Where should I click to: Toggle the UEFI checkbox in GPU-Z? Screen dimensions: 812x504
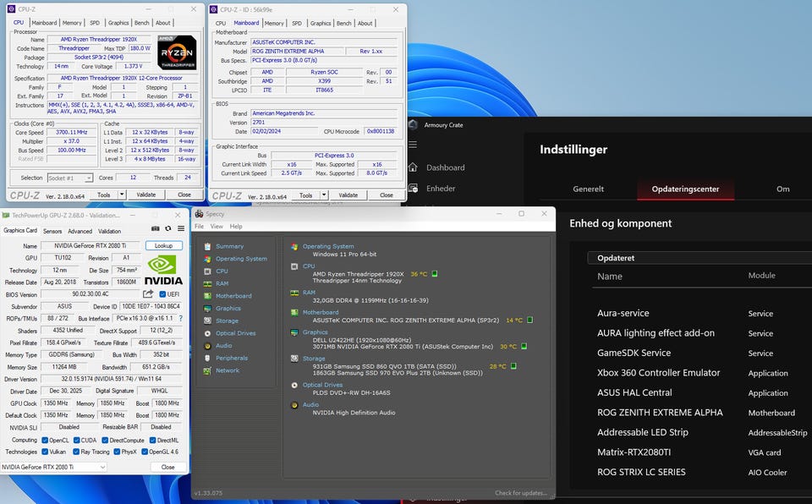[162, 294]
